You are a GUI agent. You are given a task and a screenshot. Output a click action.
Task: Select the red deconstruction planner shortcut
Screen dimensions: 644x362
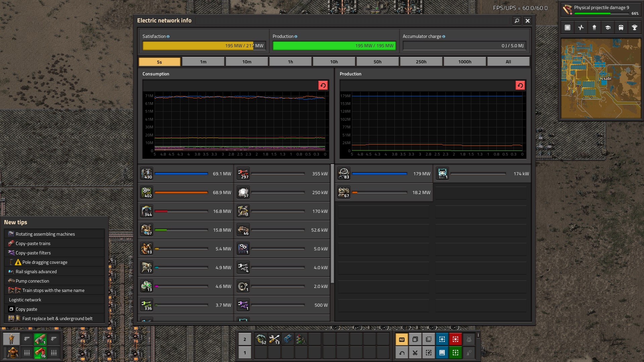coord(455,339)
